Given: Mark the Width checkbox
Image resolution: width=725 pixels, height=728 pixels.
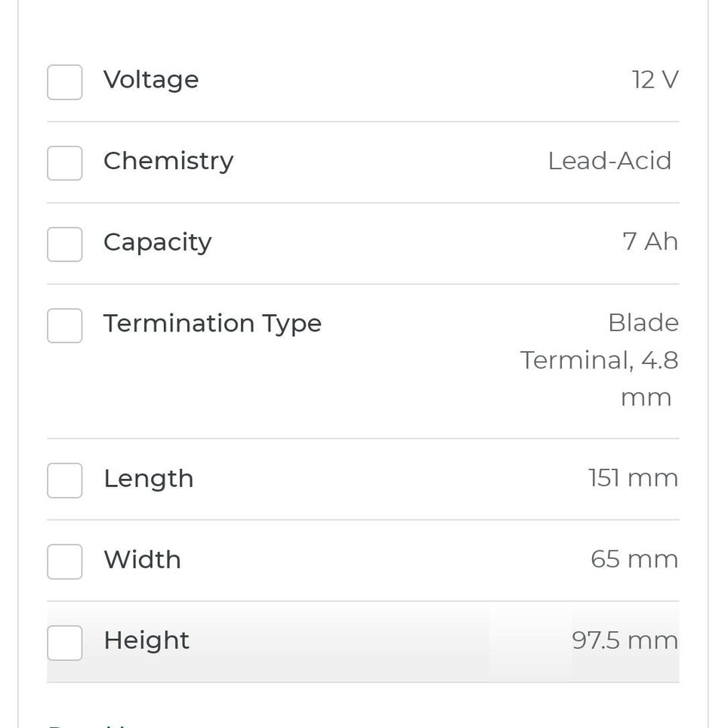Looking at the screenshot, I should click(65, 561).
